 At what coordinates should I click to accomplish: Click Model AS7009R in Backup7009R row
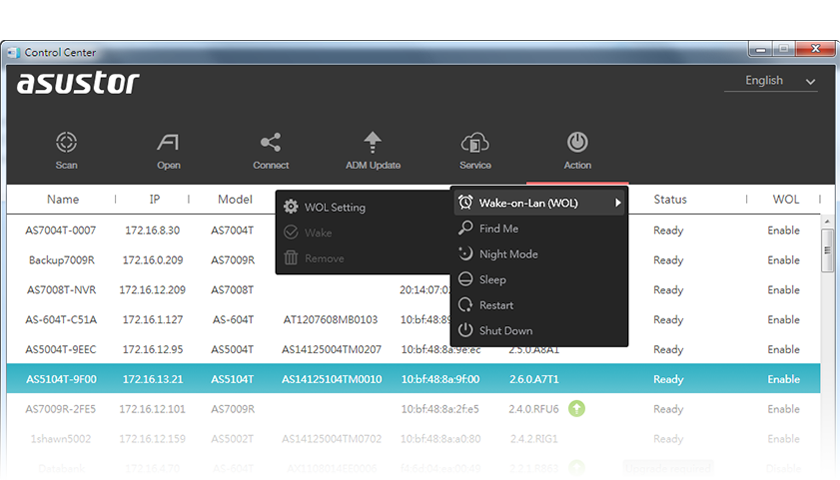coord(232,260)
